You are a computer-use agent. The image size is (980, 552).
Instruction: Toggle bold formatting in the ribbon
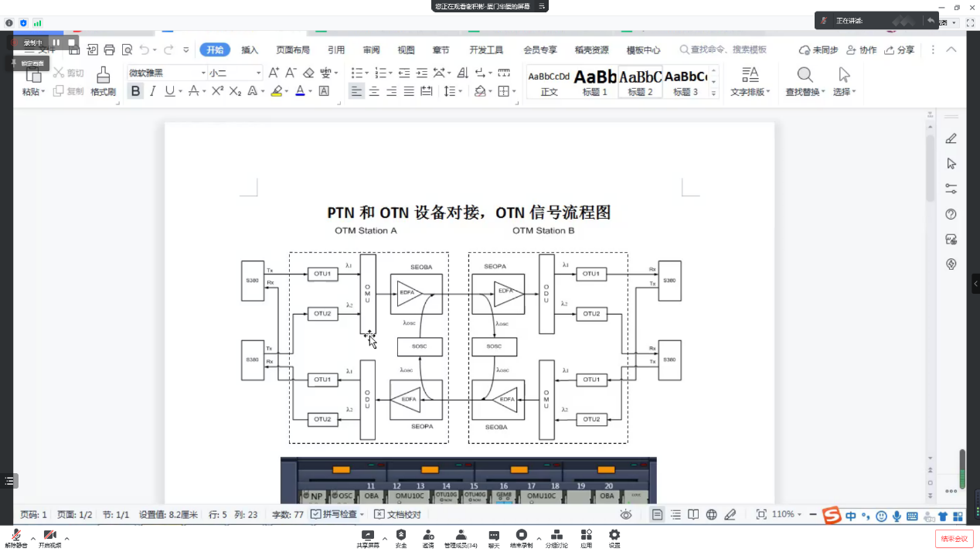(136, 91)
